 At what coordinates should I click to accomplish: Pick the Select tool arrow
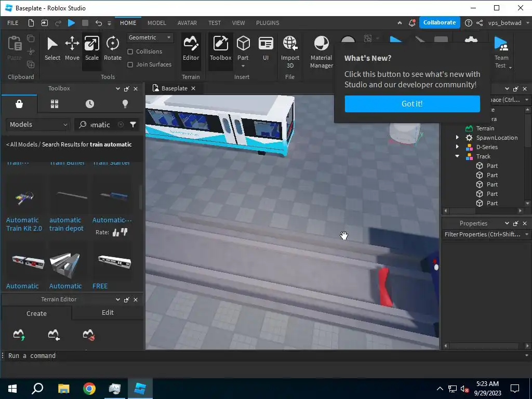(x=52, y=48)
